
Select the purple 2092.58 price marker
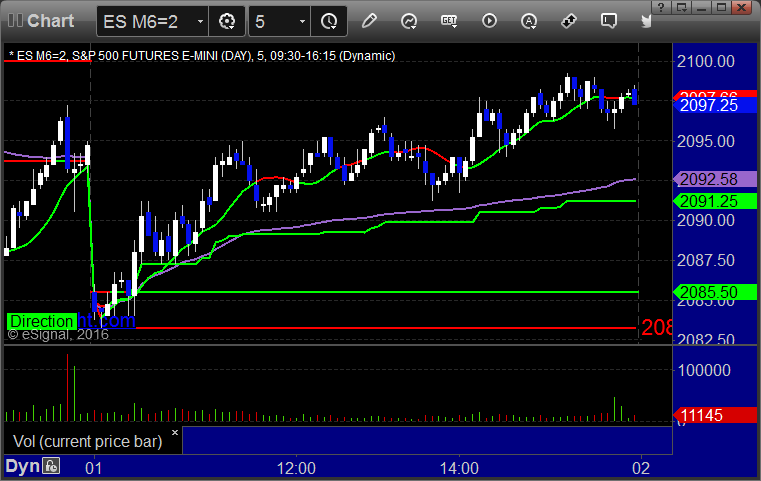715,179
